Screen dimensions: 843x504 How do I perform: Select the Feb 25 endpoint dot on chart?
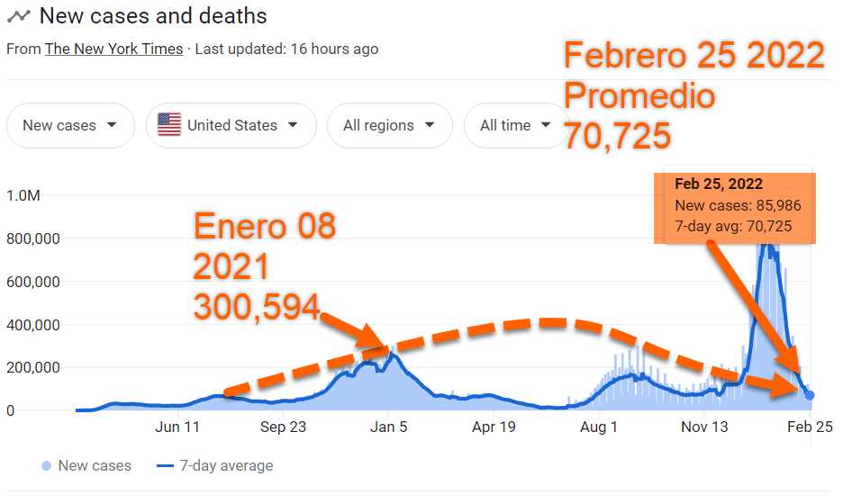pyautogui.click(x=809, y=395)
